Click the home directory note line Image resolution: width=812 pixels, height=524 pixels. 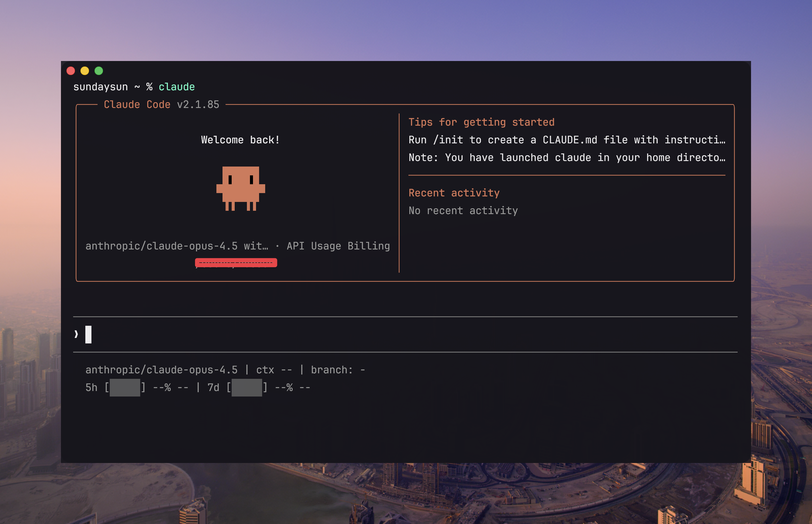[x=567, y=158]
